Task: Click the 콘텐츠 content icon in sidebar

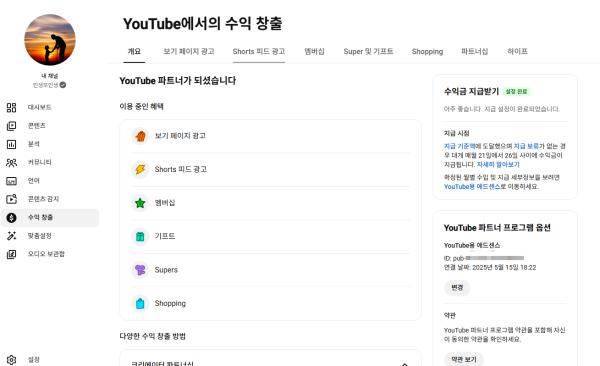Action: pos(11,126)
